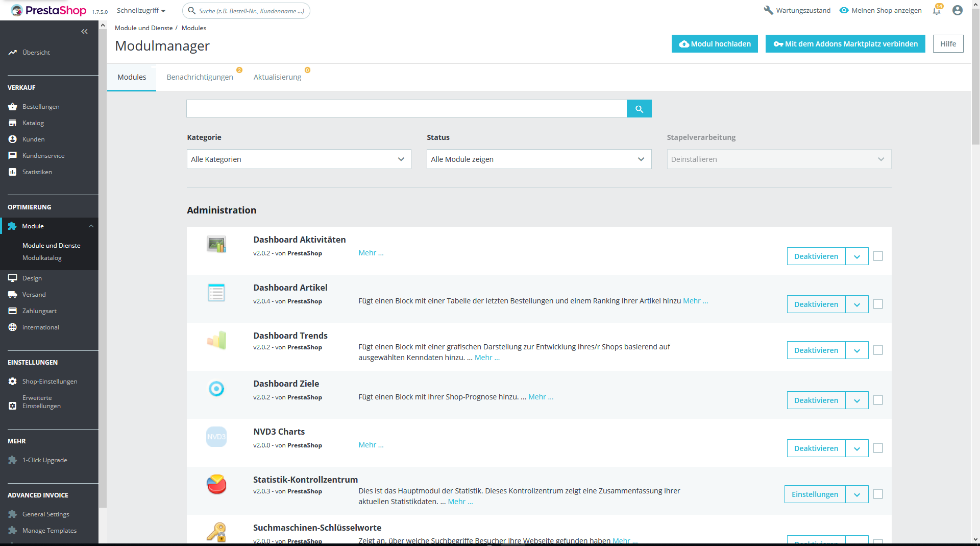
Task: Open the Alle Module zeigen status dropdown
Action: pos(539,159)
